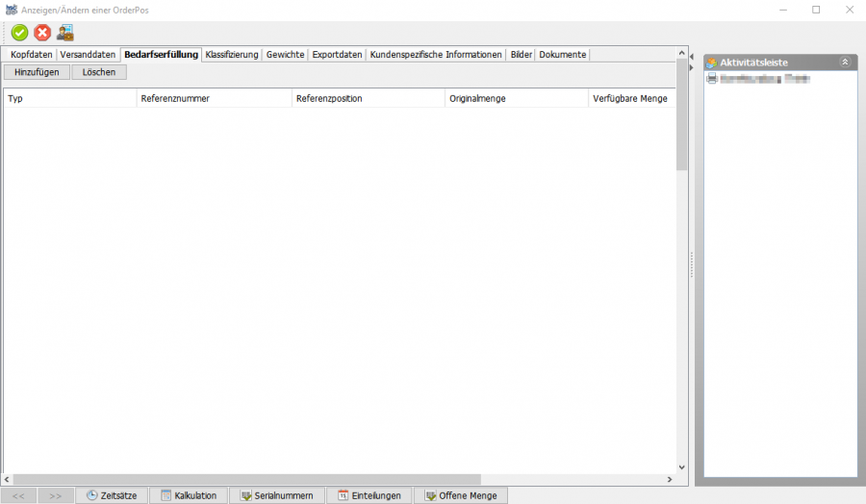Open Einteilungen with the calendar icon

(x=369, y=495)
